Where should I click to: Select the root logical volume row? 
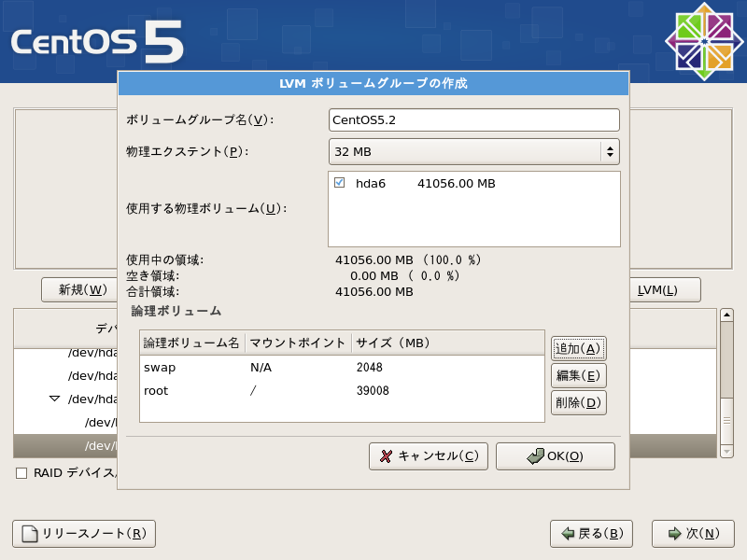tap(342, 391)
